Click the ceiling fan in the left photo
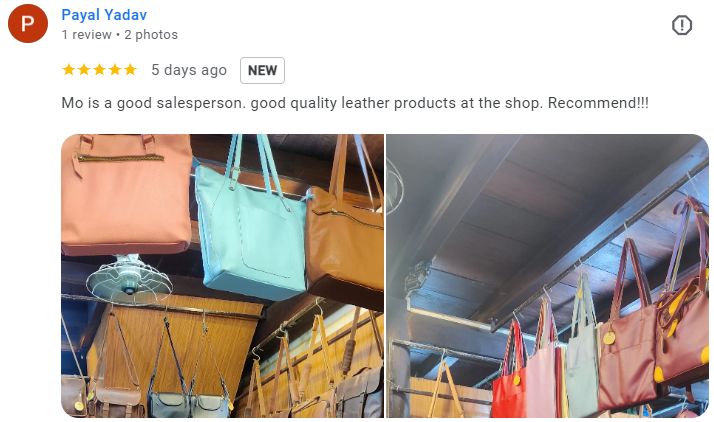Screen dimensions: 714x422 [129, 280]
